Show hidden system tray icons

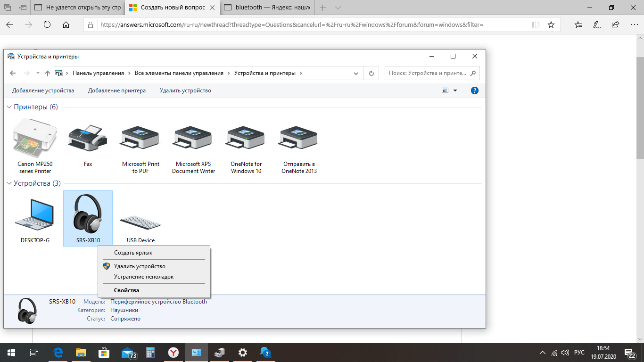(x=543, y=353)
